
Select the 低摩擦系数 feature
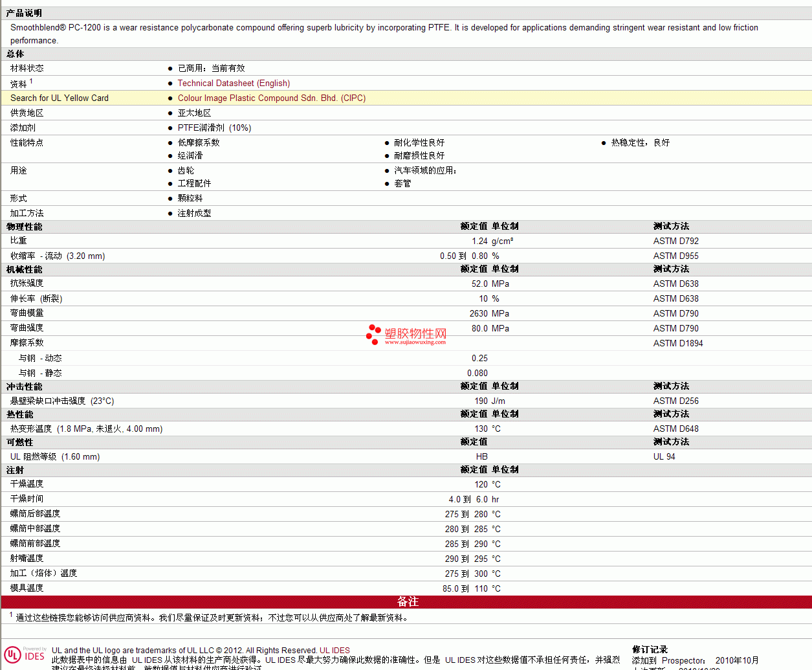point(199,142)
